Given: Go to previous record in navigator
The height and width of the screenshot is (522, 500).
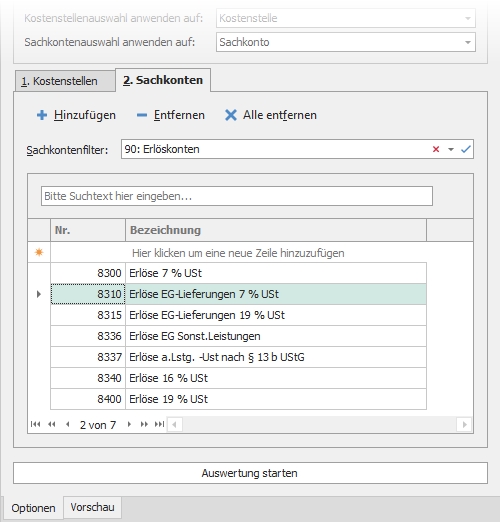Looking at the screenshot, I should point(68,424).
